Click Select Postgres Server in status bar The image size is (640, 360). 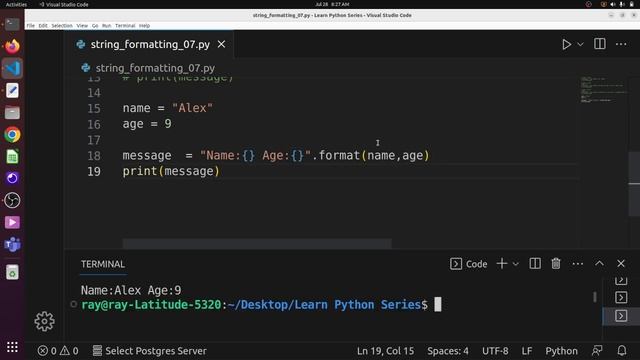[149, 351]
